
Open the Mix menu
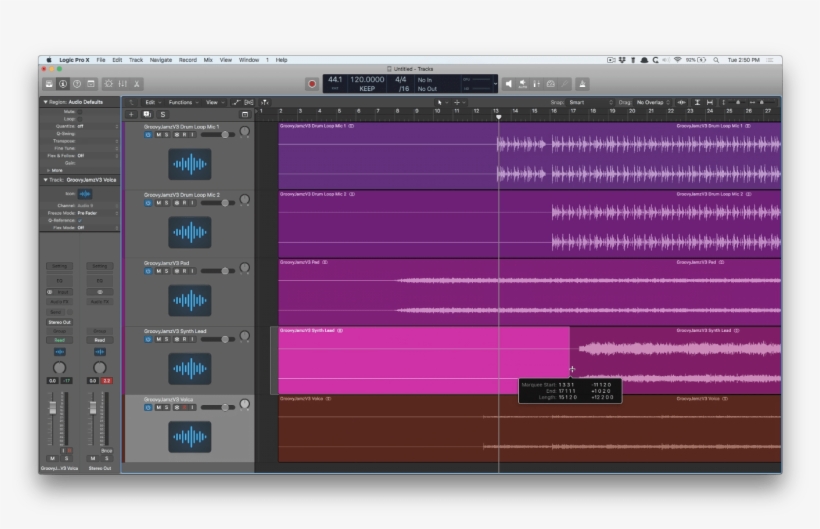(x=208, y=60)
